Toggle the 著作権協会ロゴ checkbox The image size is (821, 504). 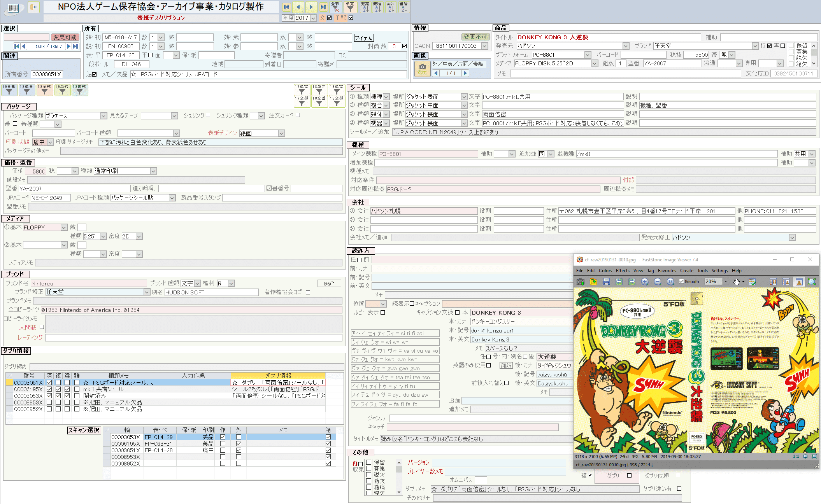pyautogui.click(x=308, y=292)
